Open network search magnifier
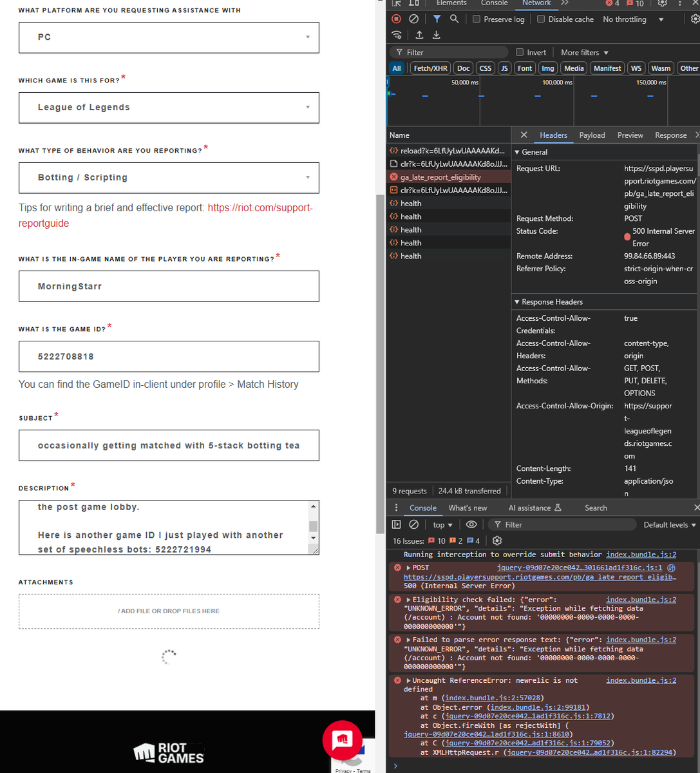Screen dimensions: 700x773 click(454, 19)
